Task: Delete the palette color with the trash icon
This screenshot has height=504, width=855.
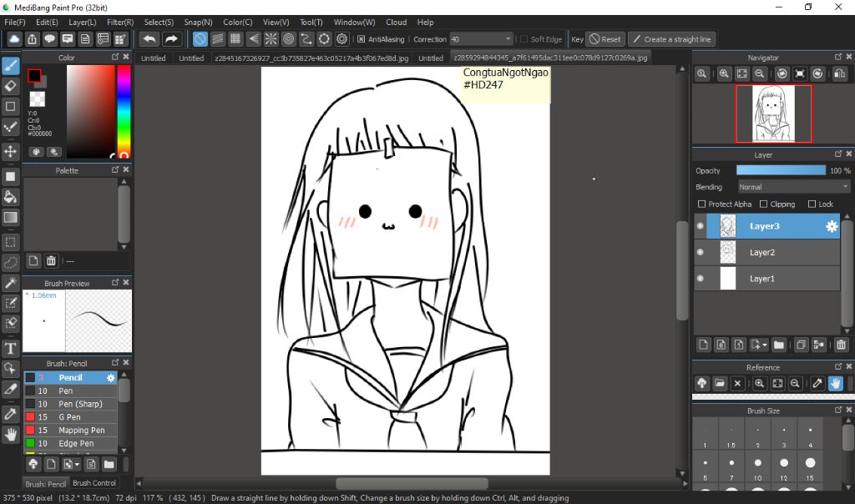Action: [51, 261]
